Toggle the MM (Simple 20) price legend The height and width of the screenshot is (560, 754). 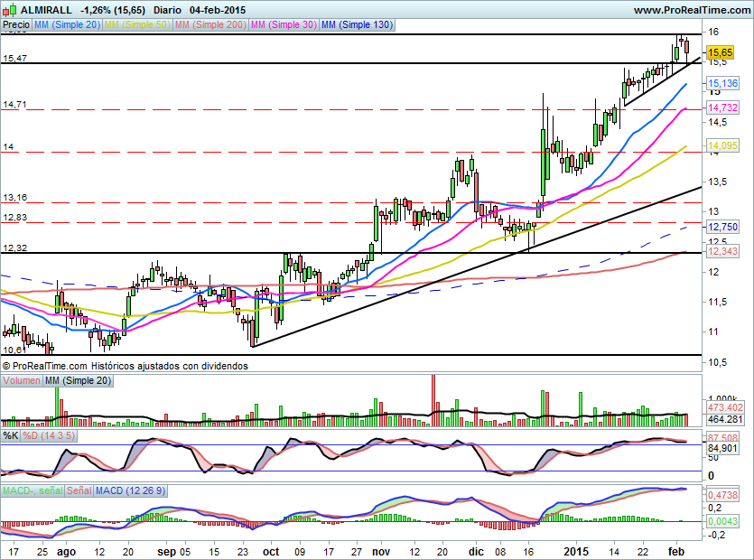click(68, 25)
